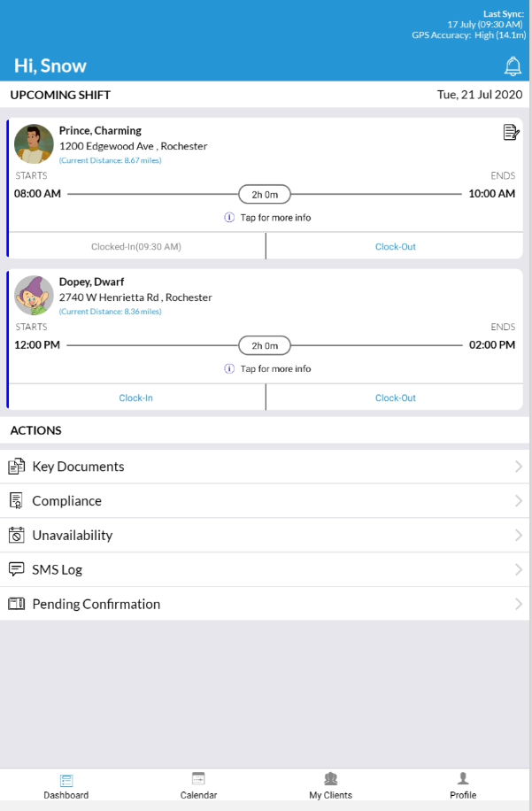This screenshot has height=811, width=532.
Task: Clock-Out of Prince Charming shift
Action: click(395, 247)
